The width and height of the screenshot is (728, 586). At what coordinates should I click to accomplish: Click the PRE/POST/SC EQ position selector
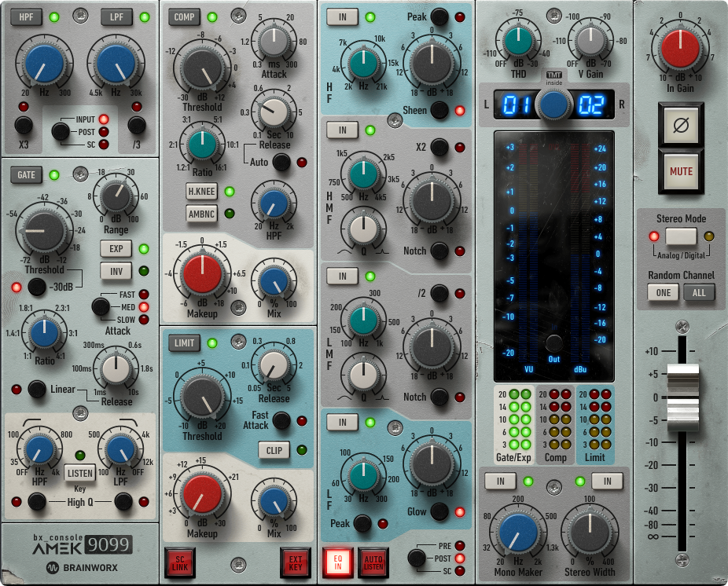tap(417, 559)
